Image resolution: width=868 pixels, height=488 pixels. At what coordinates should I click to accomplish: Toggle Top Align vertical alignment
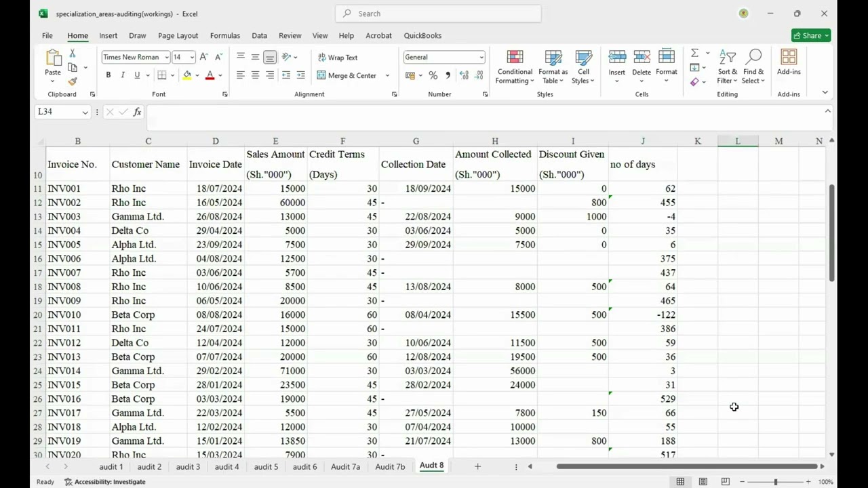click(240, 57)
